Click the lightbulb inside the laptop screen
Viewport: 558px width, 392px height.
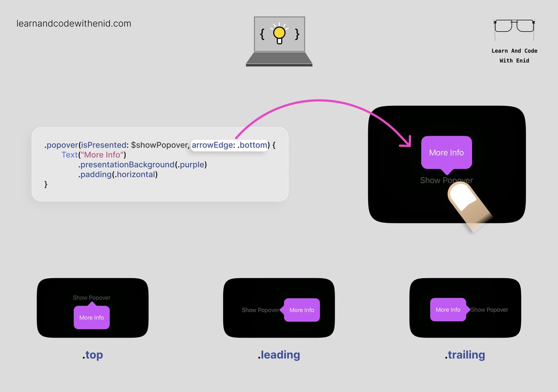279,32
